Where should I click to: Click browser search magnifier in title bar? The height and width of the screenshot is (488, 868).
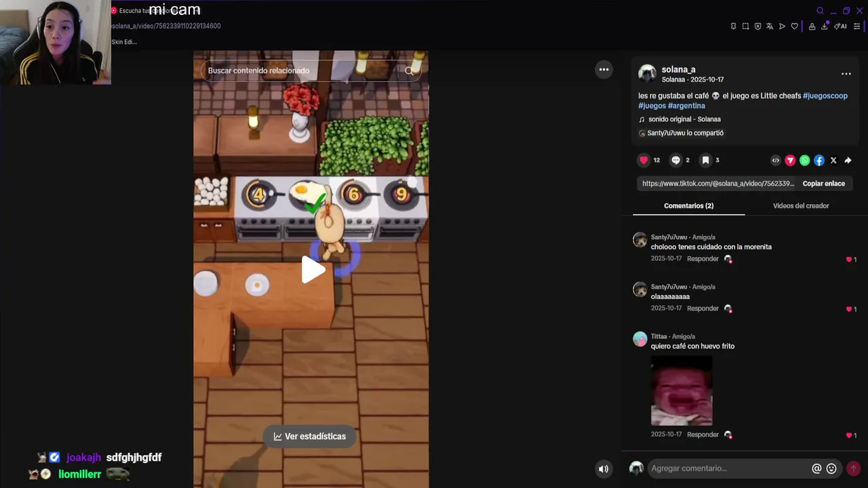(820, 11)
